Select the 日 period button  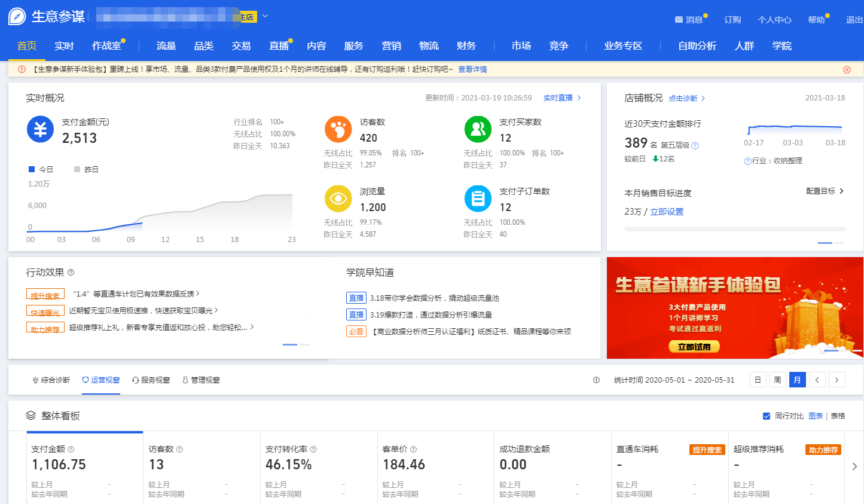(x=758, y=380)
